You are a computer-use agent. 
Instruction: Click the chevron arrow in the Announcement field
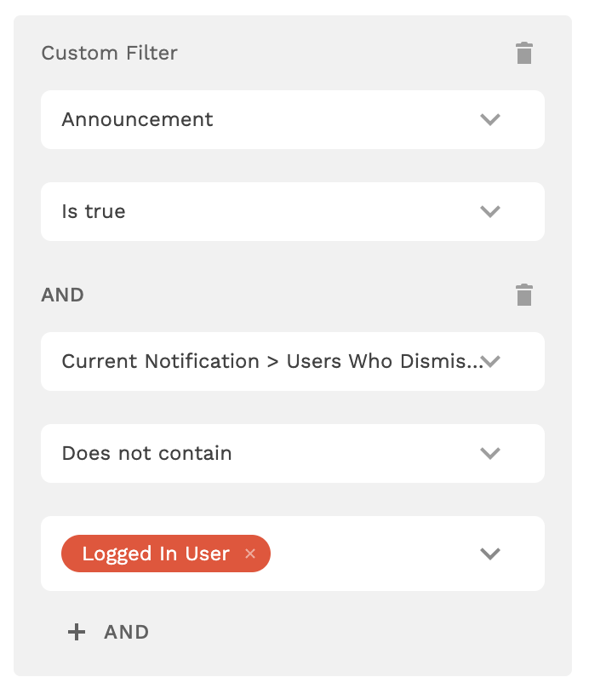(x=489, y=120)
